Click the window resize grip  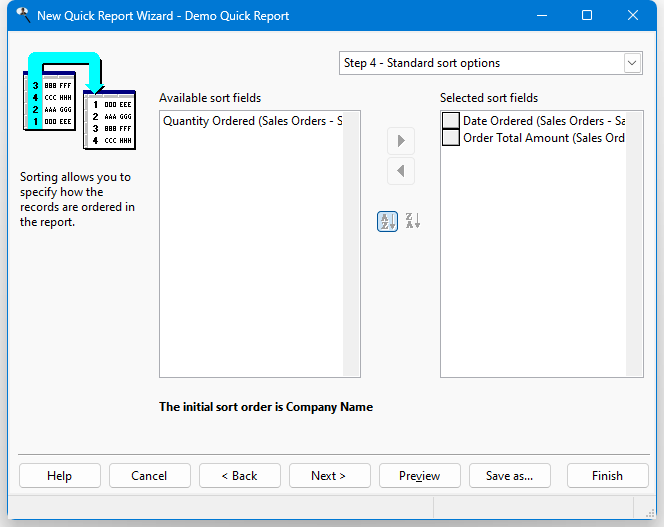[650, 513]
